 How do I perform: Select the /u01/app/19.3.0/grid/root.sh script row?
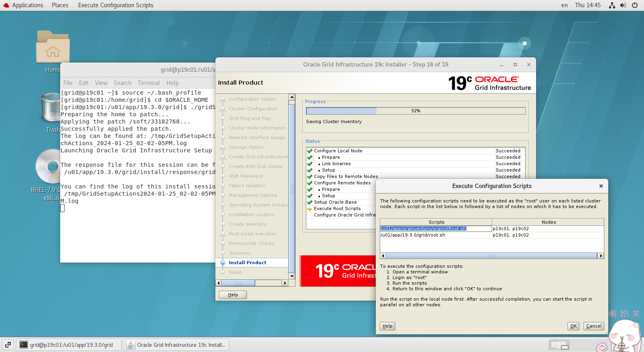[x=492, y=235]
